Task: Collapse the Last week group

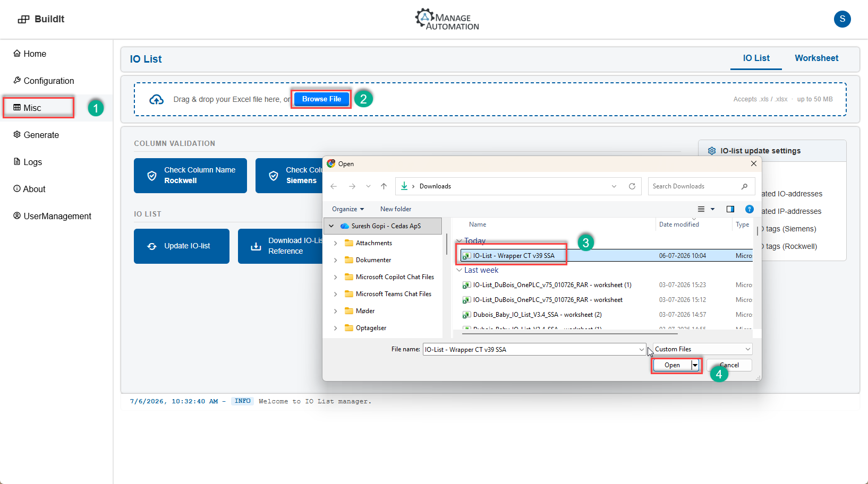Action: 459,270
